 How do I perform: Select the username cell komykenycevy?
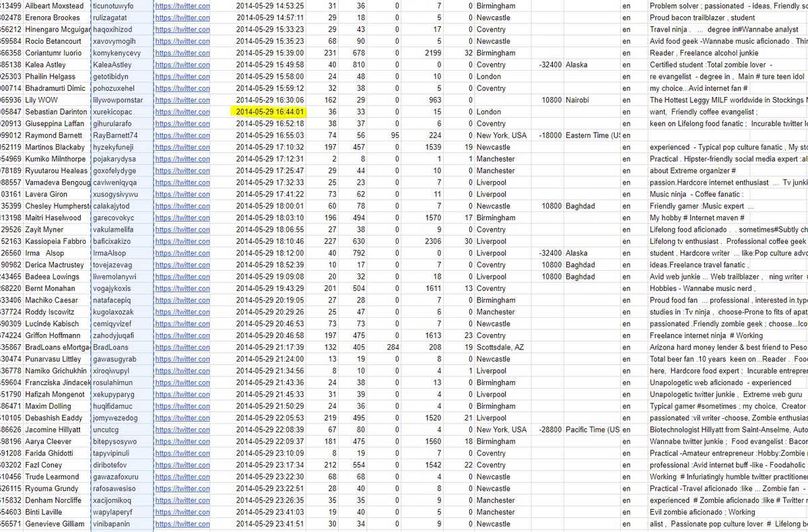[116, 53]
